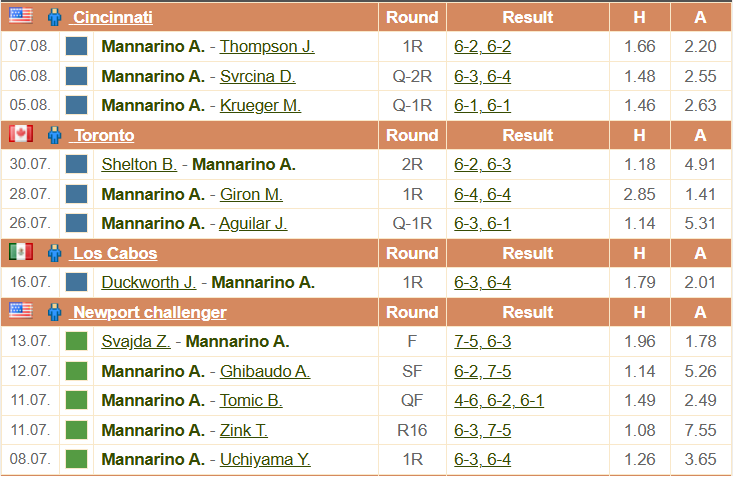Click the Canada flag icon beside Toronto

(21, 134)
